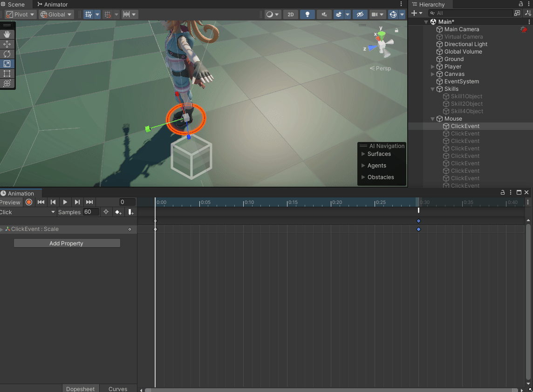Toggle scene lighting bulb button
Image resolution: width=533 pixels, height=392 pixels.
pos(307,14)
